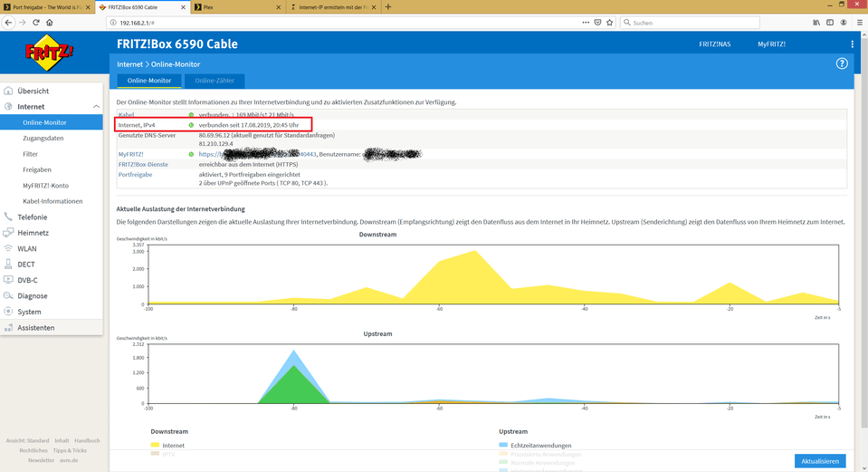
Task: Open the Portfreigabe link
Action: click(135, 175)
